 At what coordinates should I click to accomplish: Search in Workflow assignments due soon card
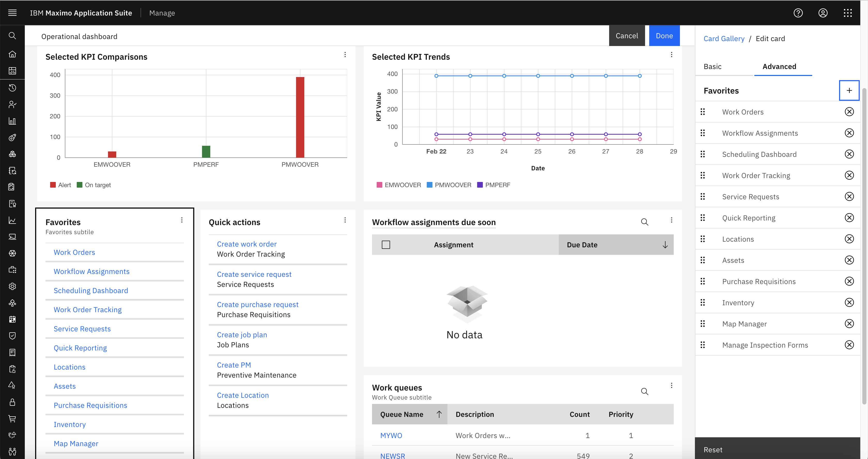pyautogui.click(x=644, y=222)
